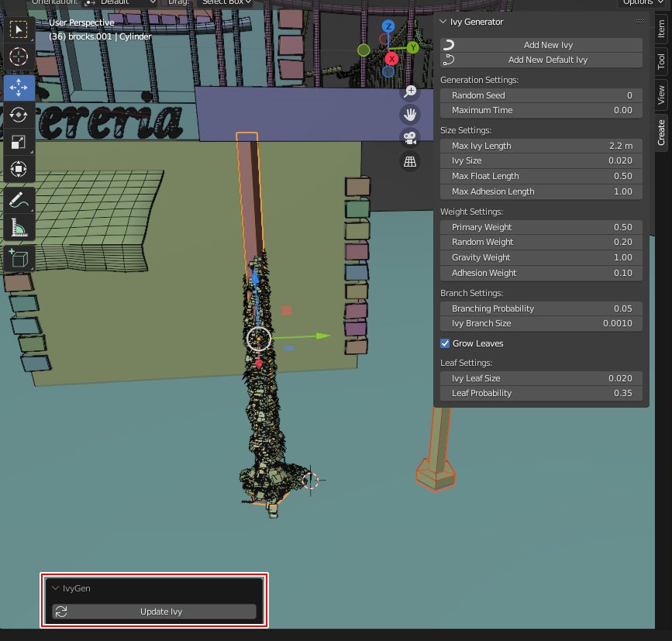The height and width of the screenshot is (641, 672).
Task: Activate the Annotate pencil tool
Action: (19, 200)
